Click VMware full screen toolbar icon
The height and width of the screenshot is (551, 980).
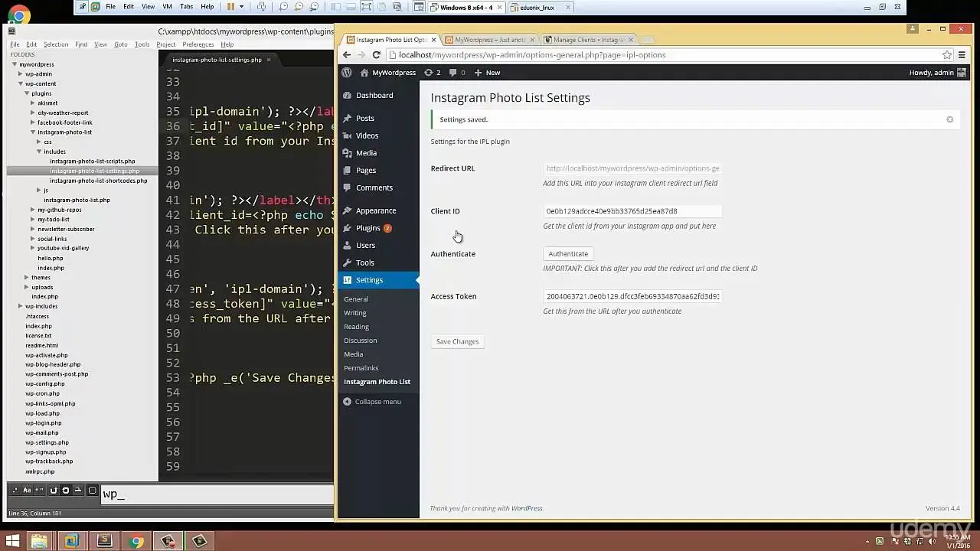click(366, 7)
